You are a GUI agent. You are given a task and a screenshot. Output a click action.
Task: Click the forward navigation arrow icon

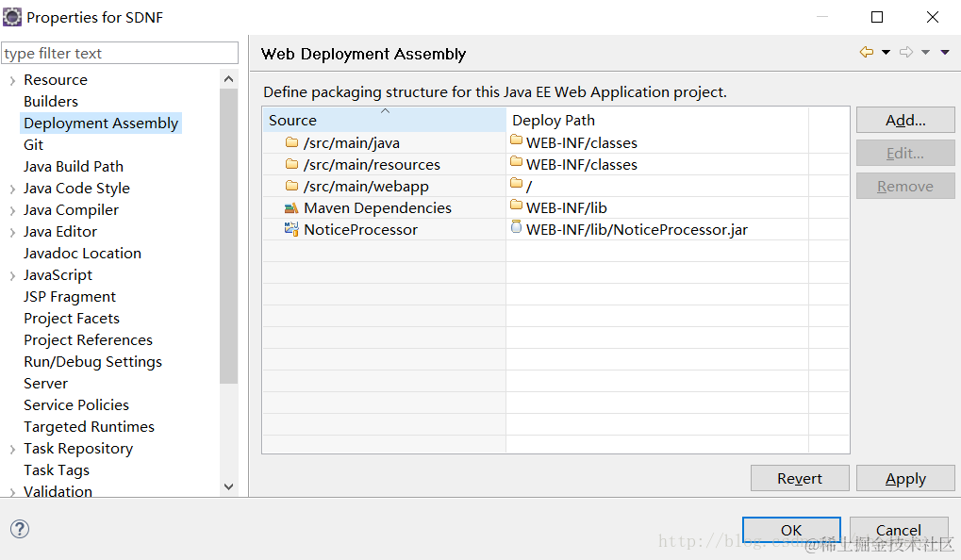(906, 53)
